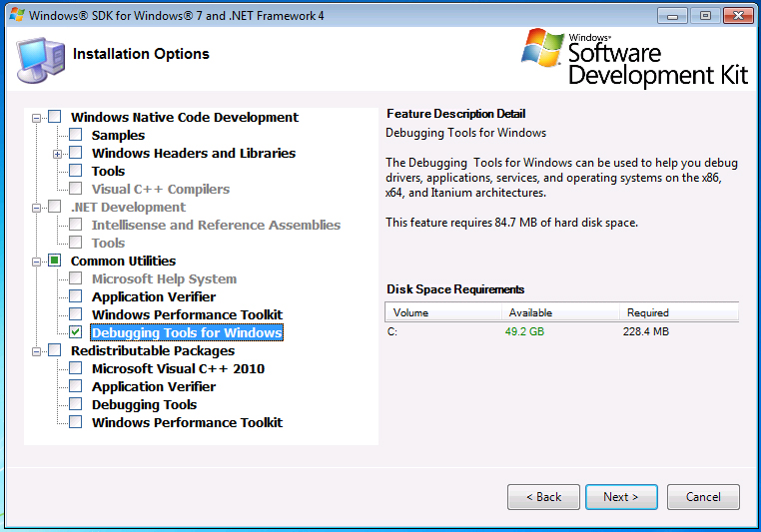This screenshot has height=532, width=761.
Task: Select the Microsoft Help System item
Action: [x=164, y=278]
